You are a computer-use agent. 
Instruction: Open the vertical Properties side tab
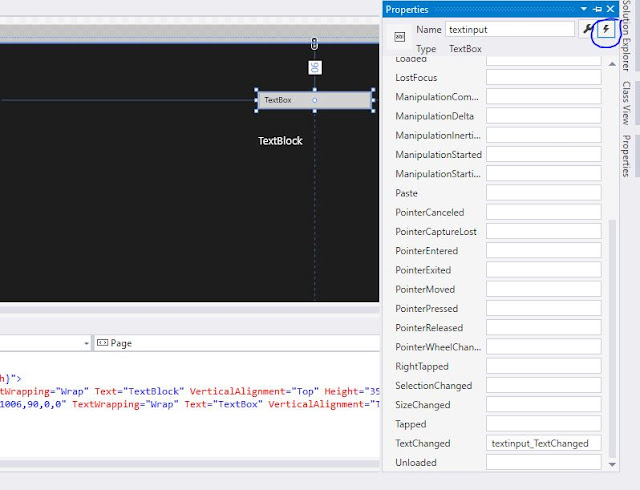626,156
